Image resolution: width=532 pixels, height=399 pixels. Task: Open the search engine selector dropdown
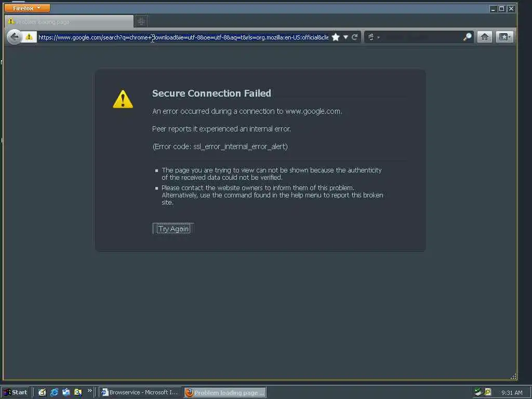(x=373, y=37)
